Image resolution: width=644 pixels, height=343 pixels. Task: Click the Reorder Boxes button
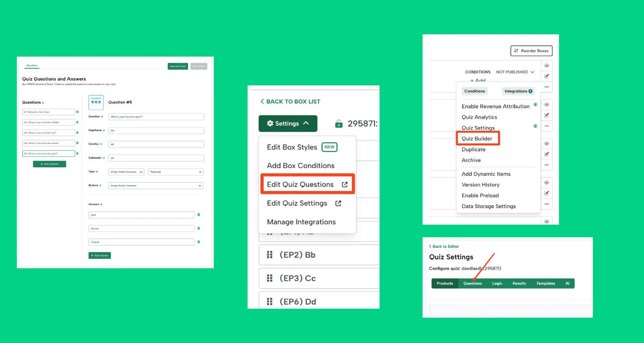click(x=531, y=51)
